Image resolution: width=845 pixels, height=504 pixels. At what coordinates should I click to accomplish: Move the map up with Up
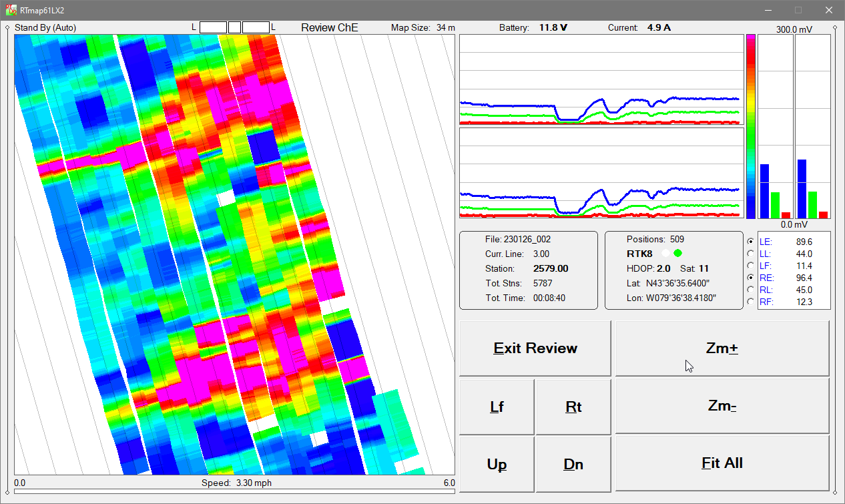point(497,465)
